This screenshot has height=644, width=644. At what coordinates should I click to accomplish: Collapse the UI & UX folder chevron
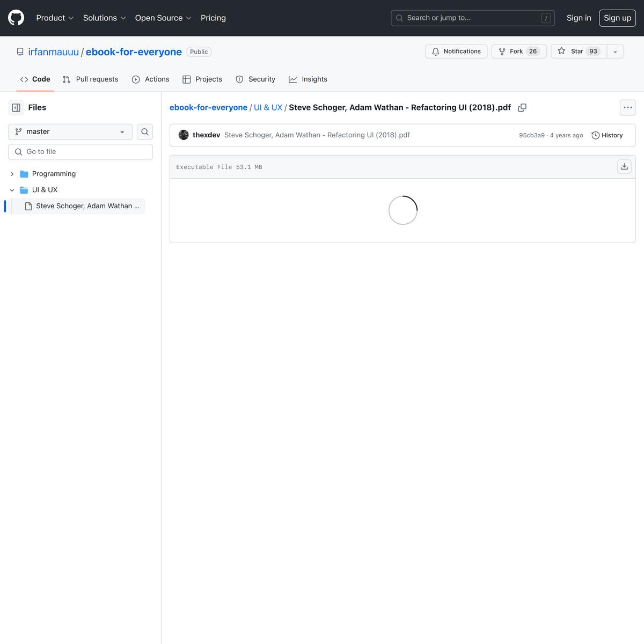click(x=12, y=190)
